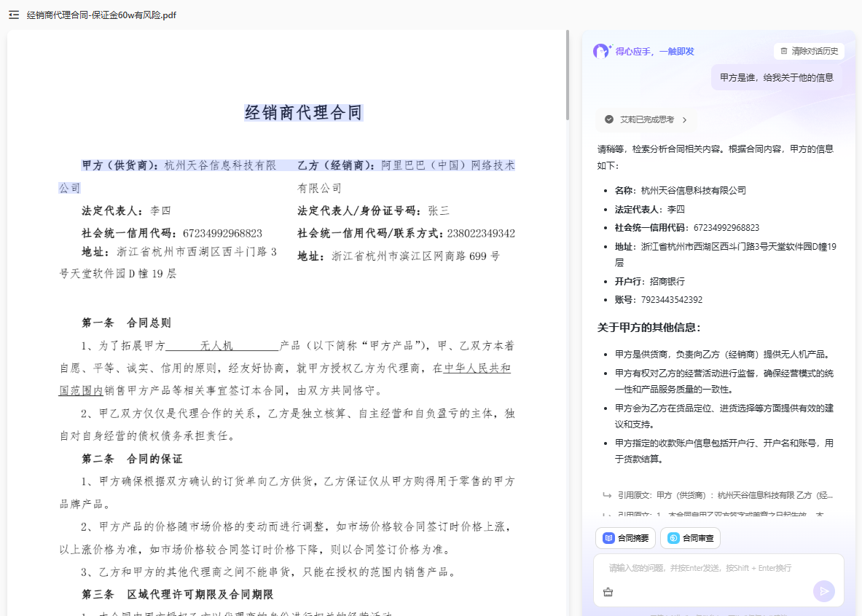This screenshot has width=862, height=616.
Task: Click chat answer 账号：7923443542392
Action: 659,299
